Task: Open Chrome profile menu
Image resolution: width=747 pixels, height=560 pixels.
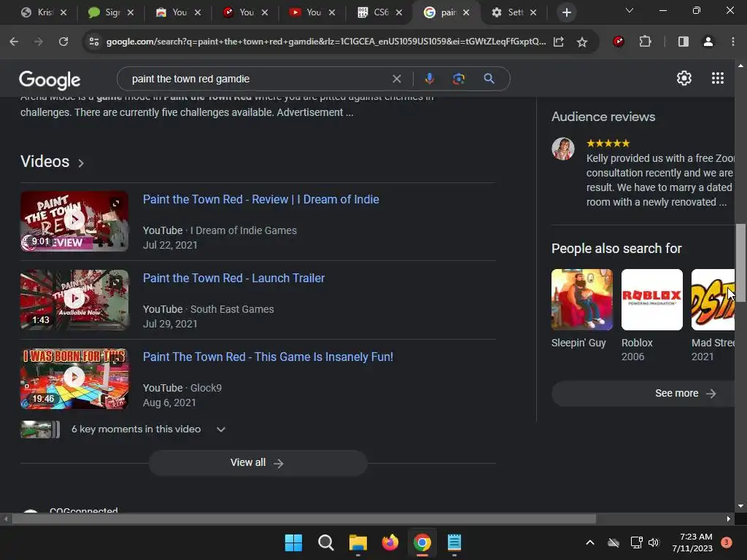Action: [708, 42]
